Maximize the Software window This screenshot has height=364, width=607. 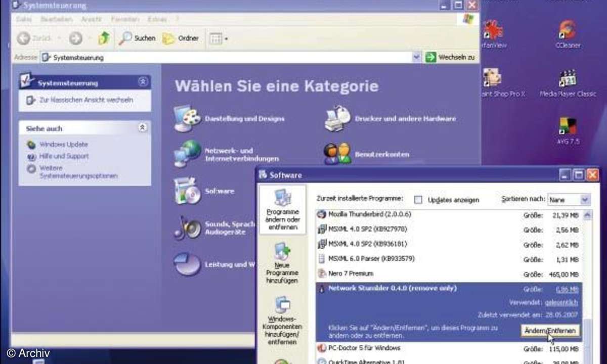click(x=579, y=175)
